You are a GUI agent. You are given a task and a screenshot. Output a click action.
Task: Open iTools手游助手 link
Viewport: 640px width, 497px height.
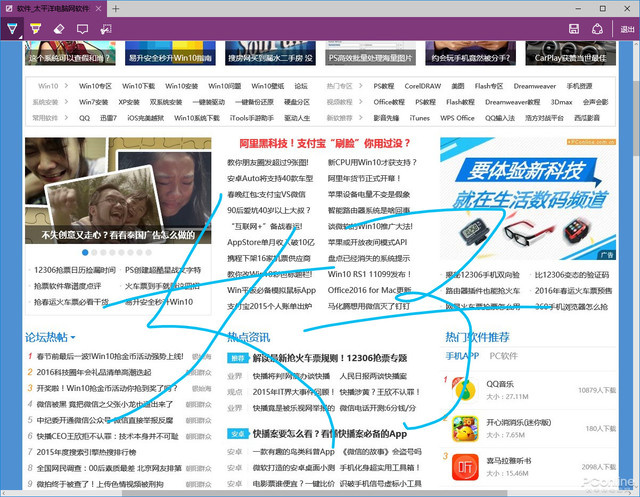click(252, 118)
